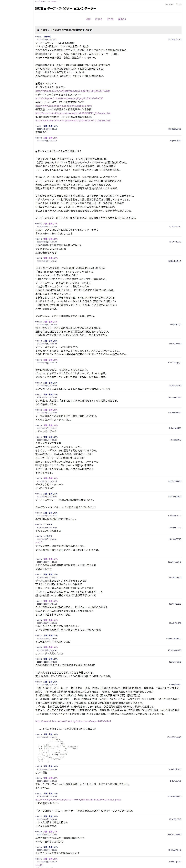Collapse post 0004 triangle
Viewport: 186px width, 868px height.
(x=36, y=224)
